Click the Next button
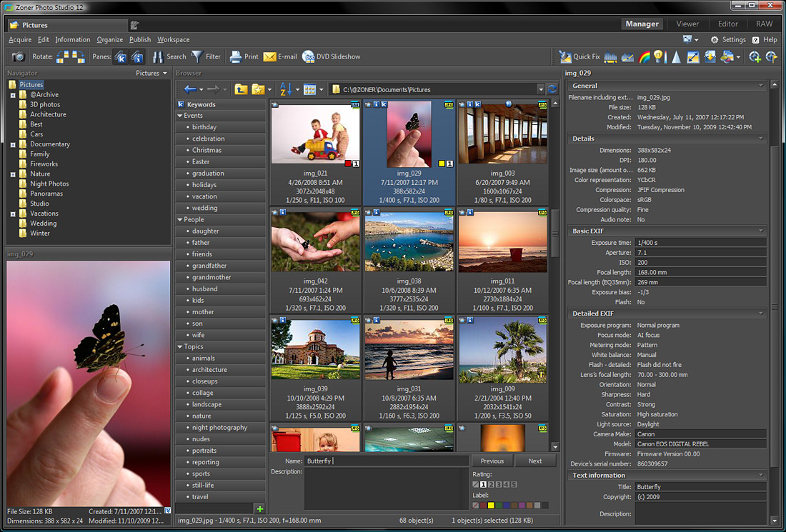This screenshot has height=532, width=786. pyautogui.click(x=535, y=461)
